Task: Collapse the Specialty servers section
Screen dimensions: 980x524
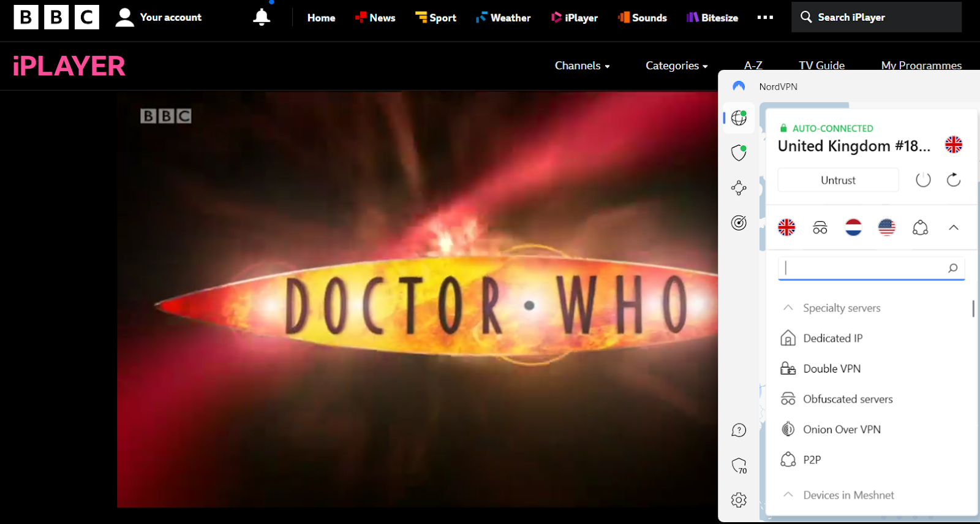Action: (x=788, y=308)
